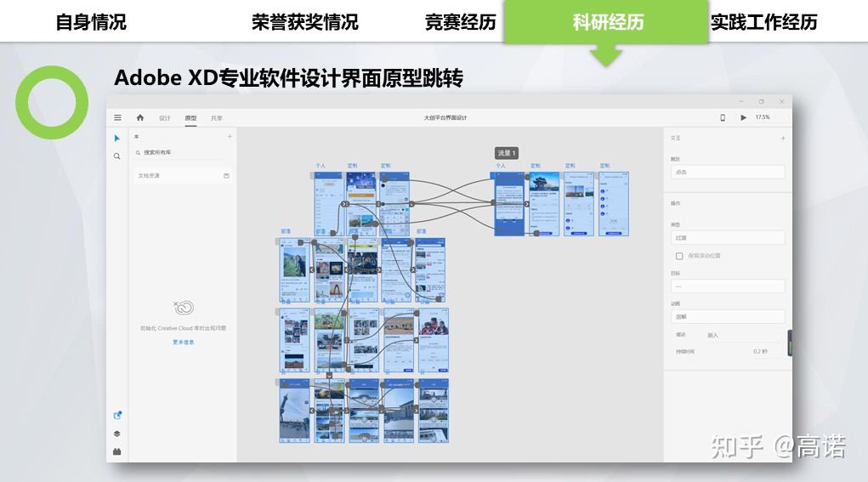
Task: Click the document title 大创平台界面设计
Action: (x=445, y=118)
